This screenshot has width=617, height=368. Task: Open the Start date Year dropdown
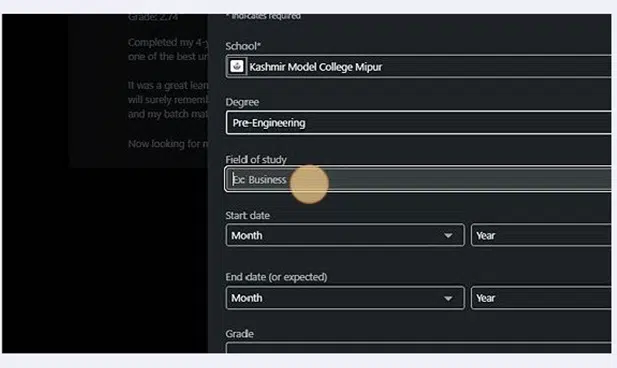coord(541,235)
